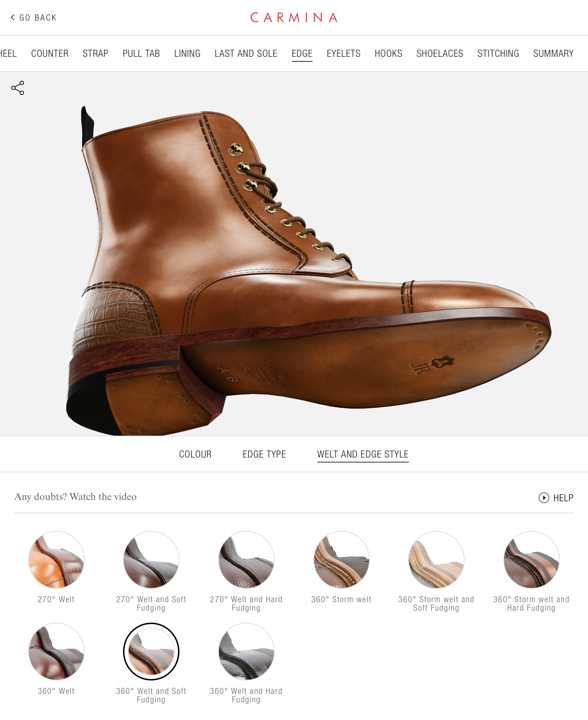Choose 270° Welt and Soft Fudging thumbnail
Viewport: 588px width, 720px height.
tap(151, 560)
